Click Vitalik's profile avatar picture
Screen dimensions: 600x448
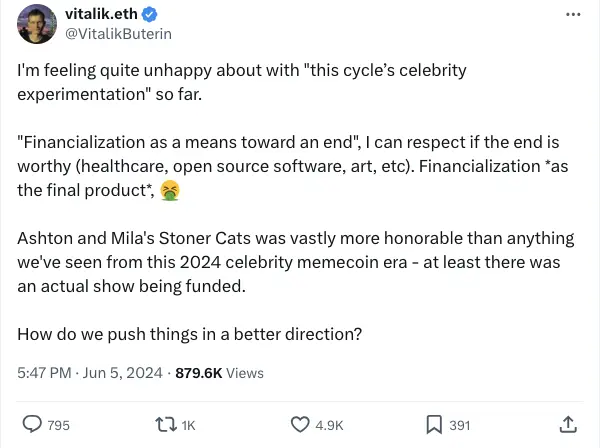[35, 24]
